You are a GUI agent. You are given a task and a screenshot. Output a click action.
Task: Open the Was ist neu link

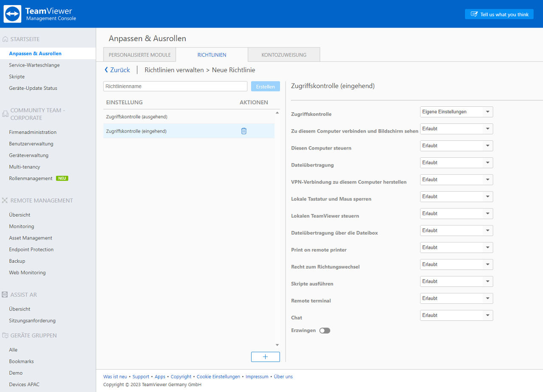click(115, 376)
